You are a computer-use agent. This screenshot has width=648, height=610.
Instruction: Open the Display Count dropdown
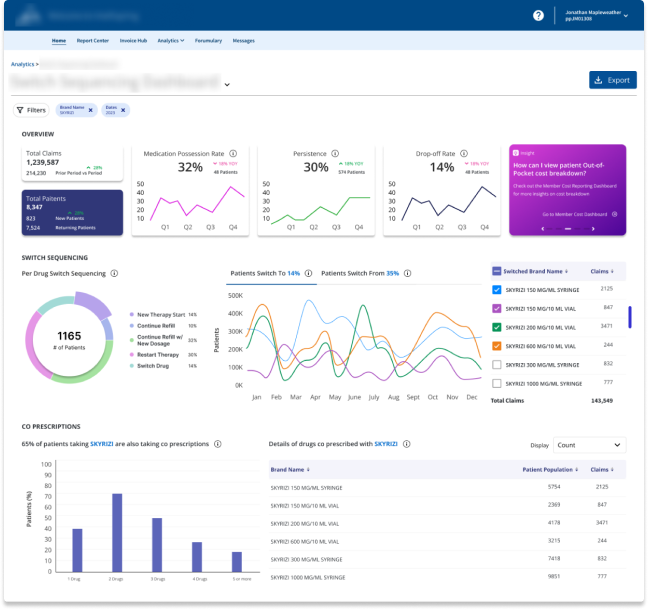(x=589, y=445)
